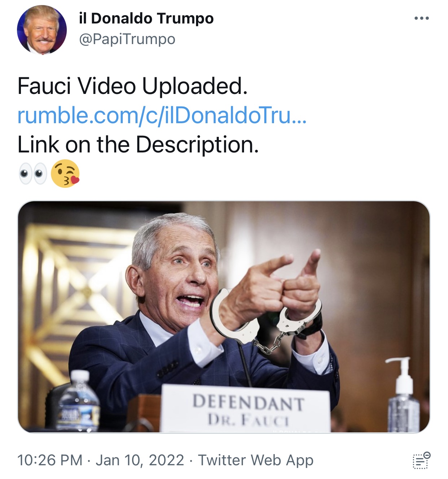Click the Jan 10, 2022 date
The height and width of the screenshot is (479, 448).
click(x=140, y=460)
